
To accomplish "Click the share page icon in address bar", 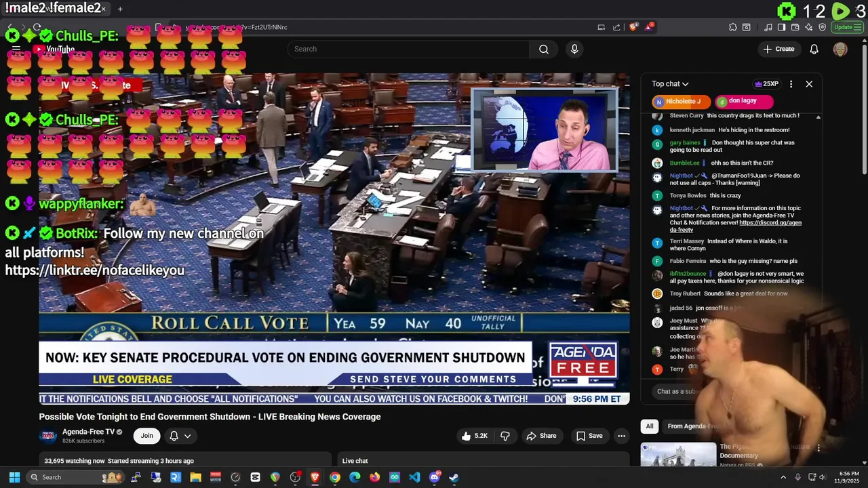I will coord(616,27).
